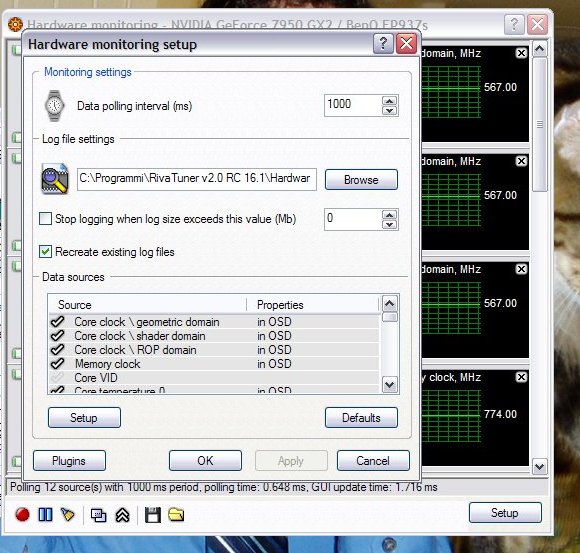
Task: Click the polling status bar text
Action: 224,487
